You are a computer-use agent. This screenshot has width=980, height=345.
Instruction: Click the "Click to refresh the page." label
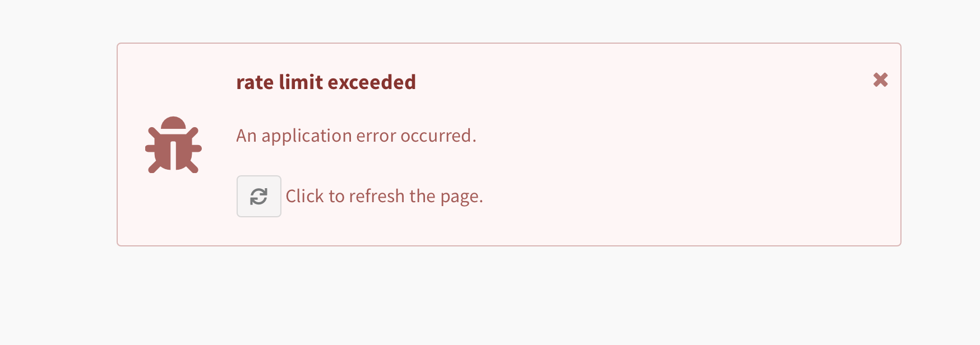384,196
